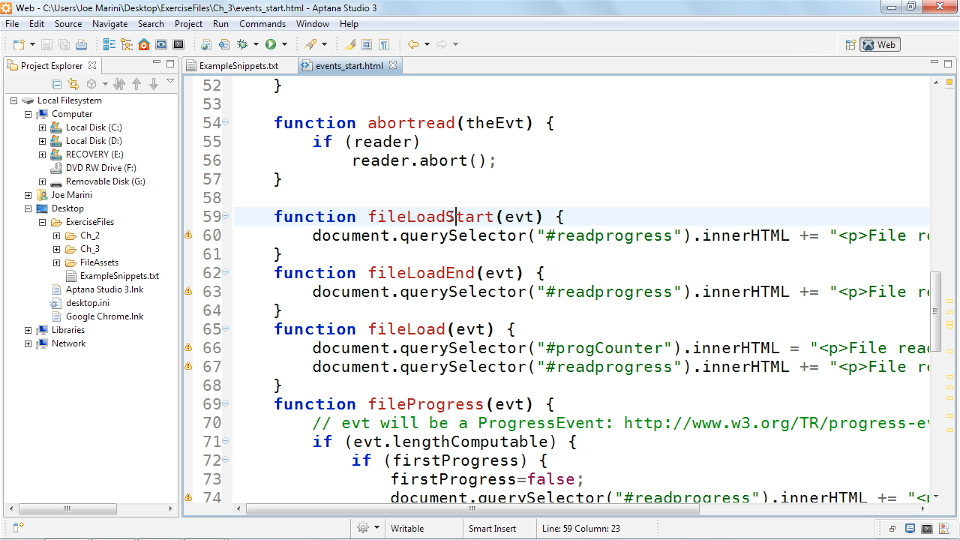Click the second web page icon in toolbar

(x=224, y=45)
